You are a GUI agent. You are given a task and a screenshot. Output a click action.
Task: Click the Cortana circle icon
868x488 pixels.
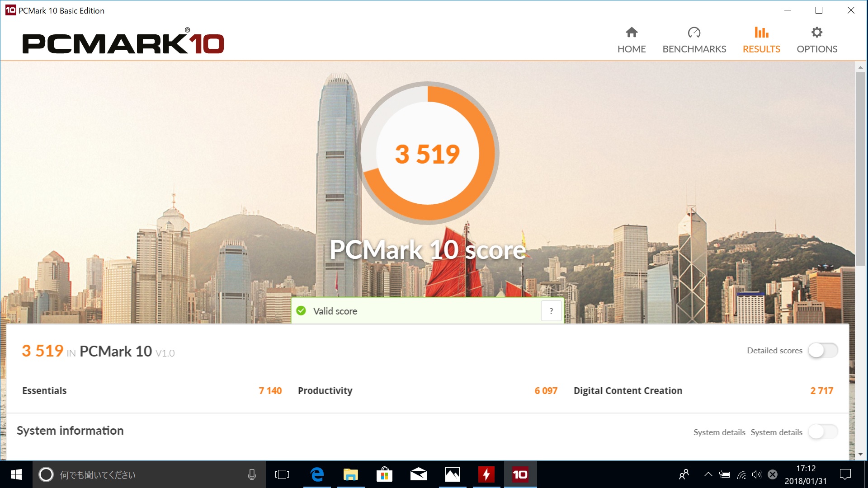[x=46, y=474]
